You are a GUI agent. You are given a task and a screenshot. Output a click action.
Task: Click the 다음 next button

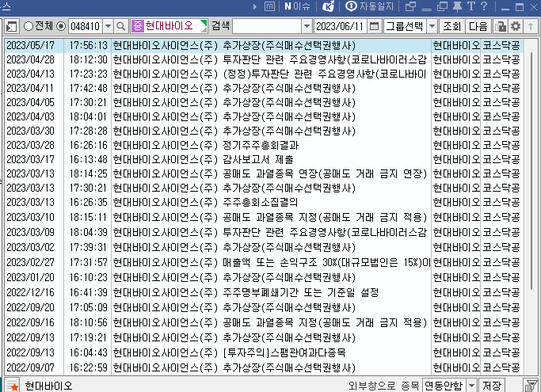tap(478, 26)
